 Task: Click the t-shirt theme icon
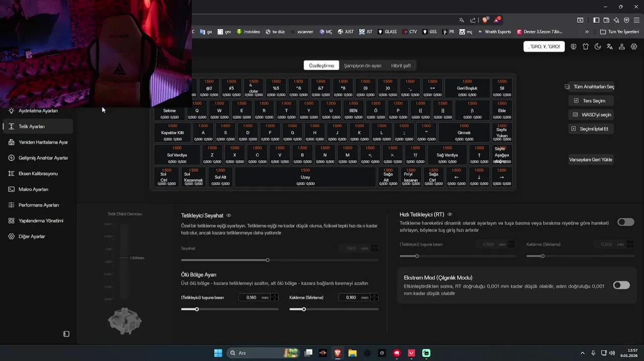(x=586, y=47)
